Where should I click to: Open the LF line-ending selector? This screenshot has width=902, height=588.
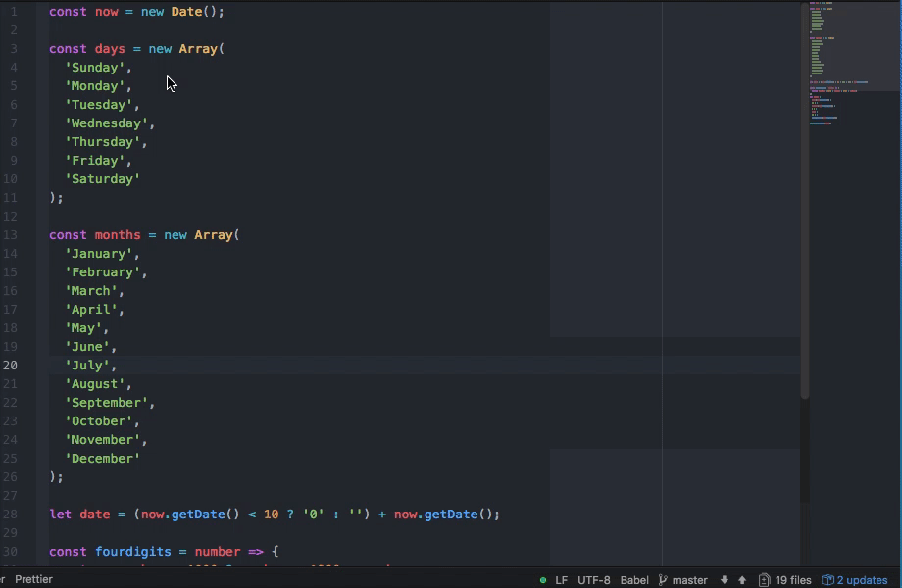pyautogui.click(x=560, y=579)
